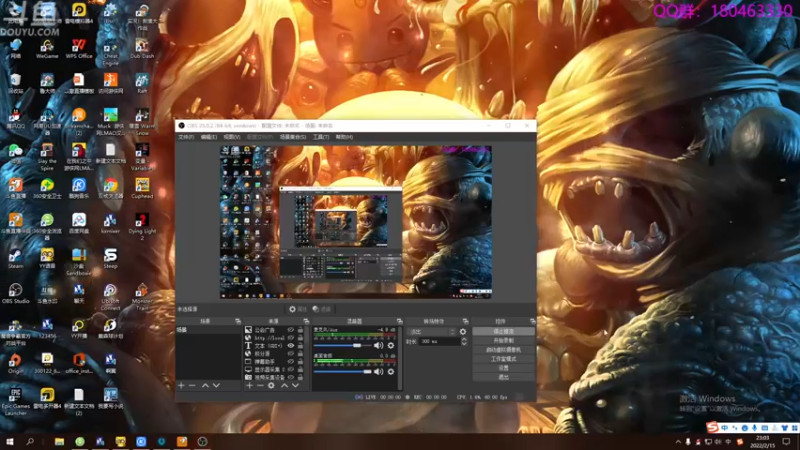
Task: Open the 工具(T) menu in OBS
Action: click(x=321, y=137)
